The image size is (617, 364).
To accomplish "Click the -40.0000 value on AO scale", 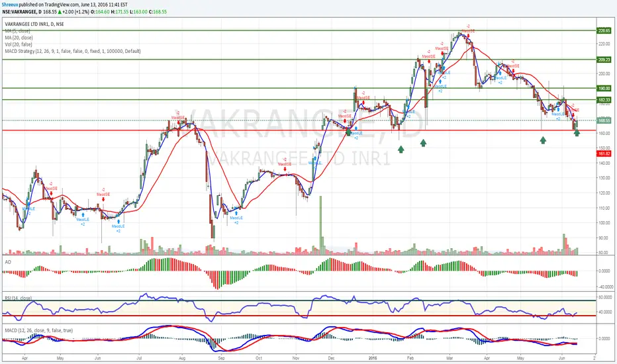I will (x=605, y=287).
